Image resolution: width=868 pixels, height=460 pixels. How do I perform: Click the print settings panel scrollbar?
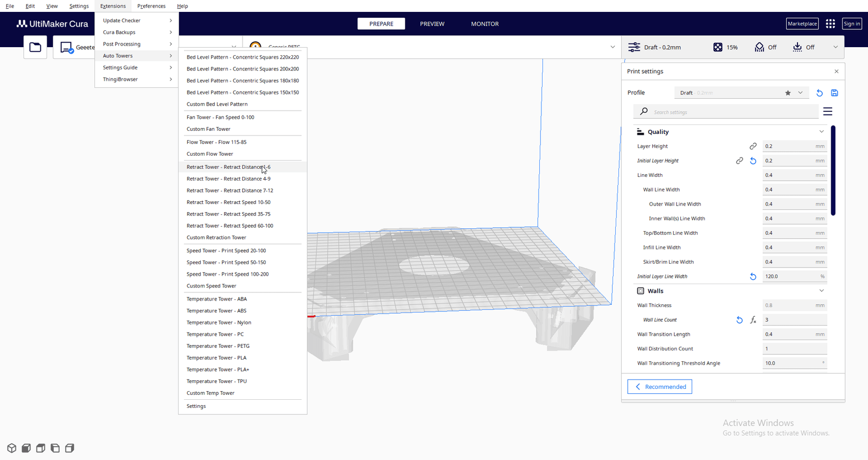tap(833, 171)
